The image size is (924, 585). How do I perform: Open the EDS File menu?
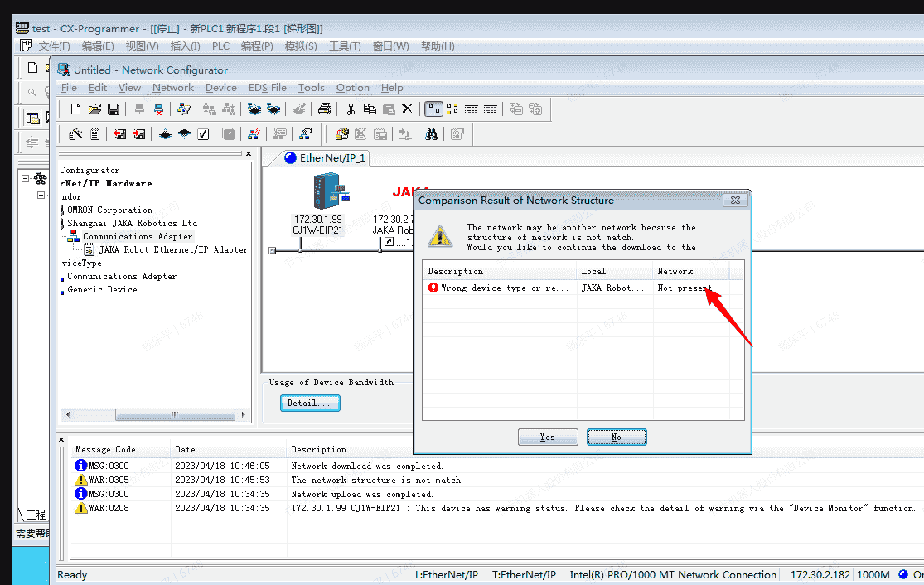coord(267,87)
